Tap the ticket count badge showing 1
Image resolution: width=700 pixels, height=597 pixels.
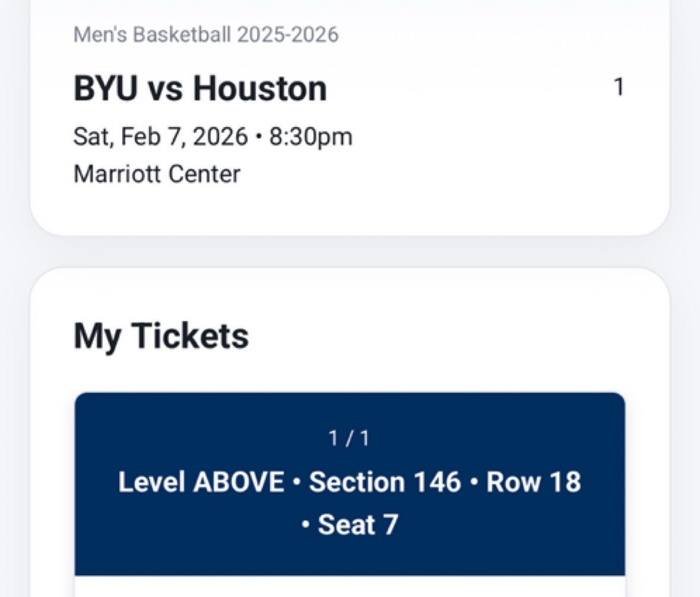click(x=619, y=87)
